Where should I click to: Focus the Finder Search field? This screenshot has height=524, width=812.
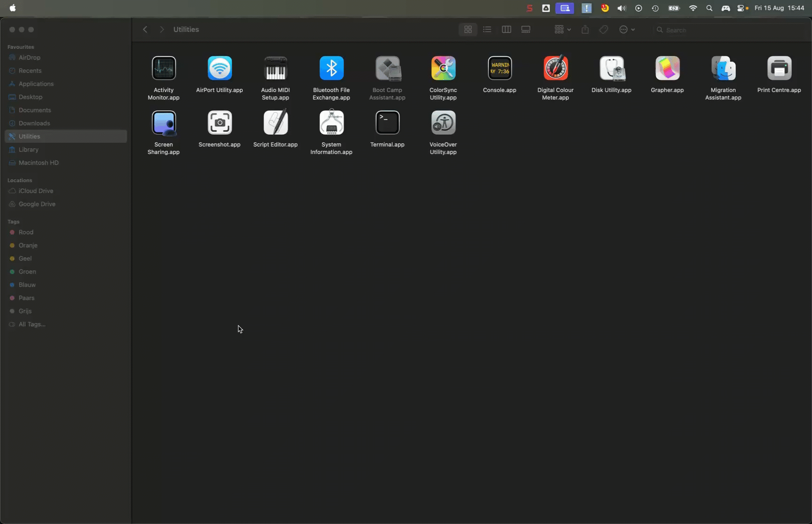click(730, 30)
